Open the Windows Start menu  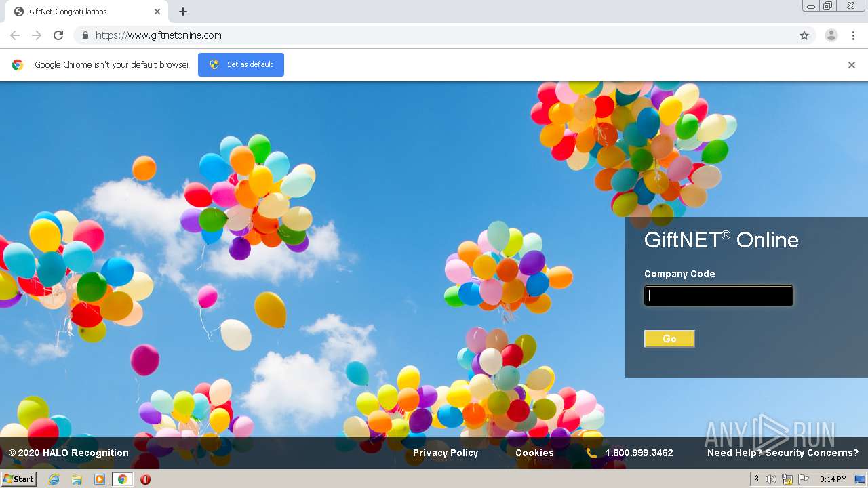click(x=19, y=479)
